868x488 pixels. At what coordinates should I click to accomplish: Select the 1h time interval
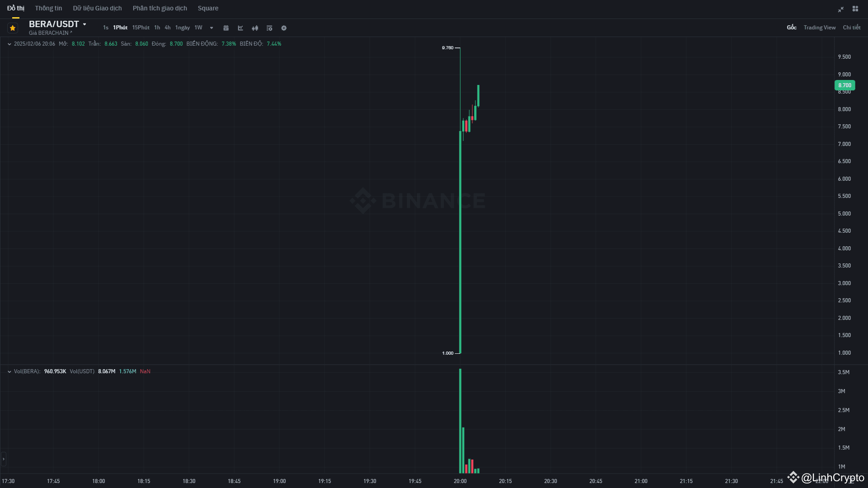coord(157,28)
